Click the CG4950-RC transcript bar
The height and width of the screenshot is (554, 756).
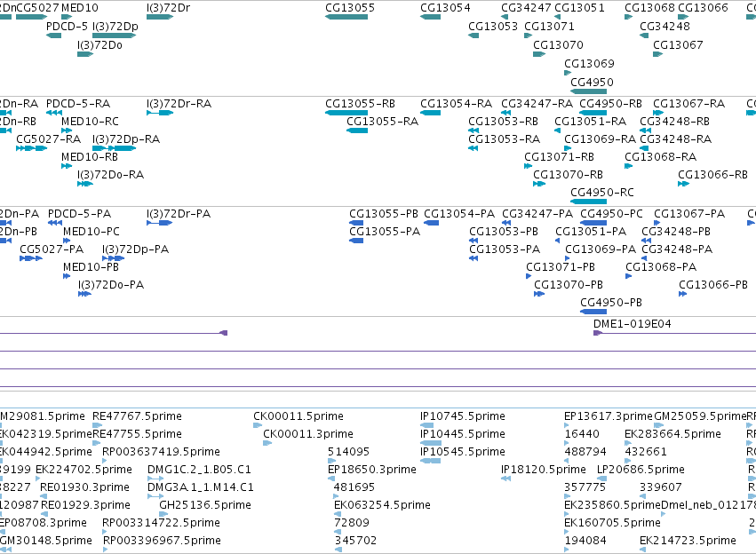pyautogui.click(x=588, y=202)
